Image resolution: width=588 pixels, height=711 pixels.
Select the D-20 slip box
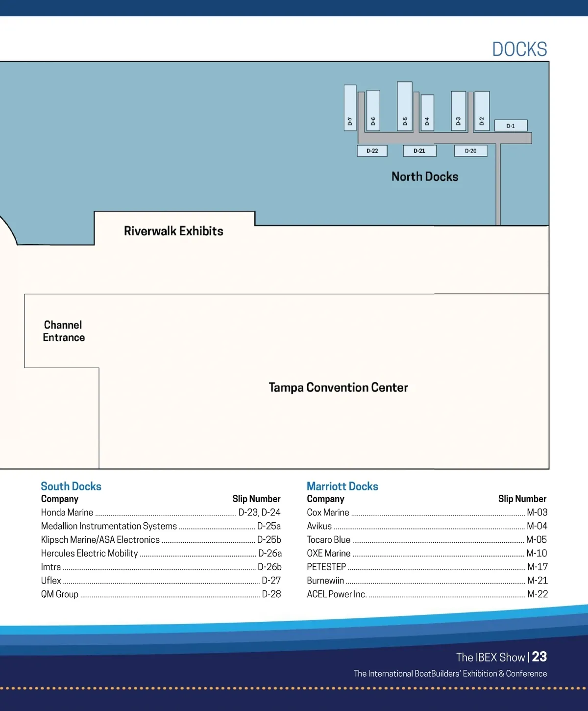coord(470,151)
